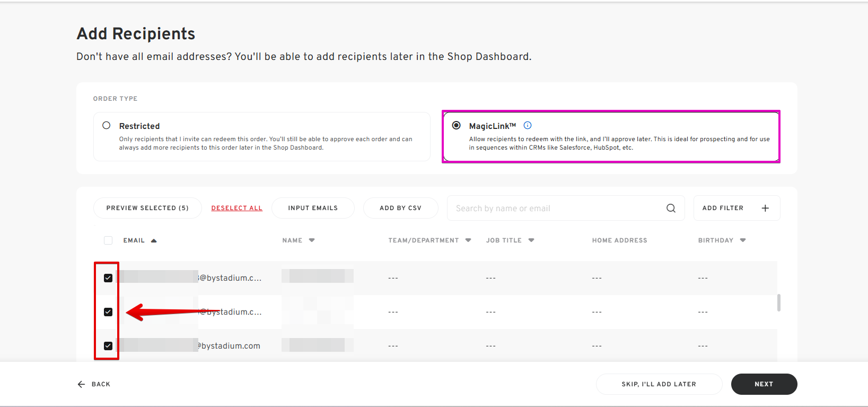The height and width of the screenshot is (407, 868).
Task: Open Input Emails option
Action: point(313,208)
